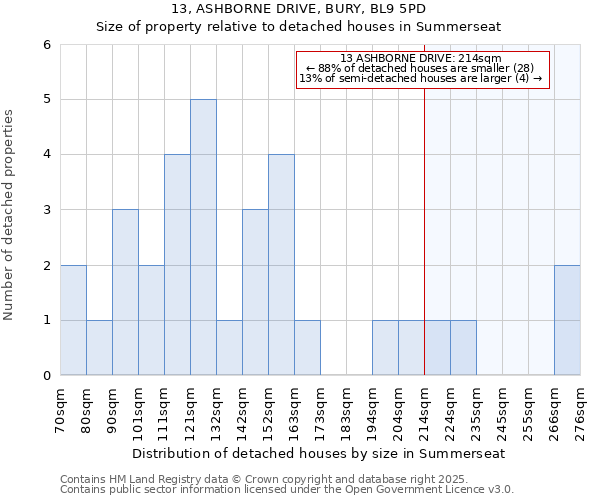
Task: Click the 142sqm x-axis tick label
Action: point(242,414)
